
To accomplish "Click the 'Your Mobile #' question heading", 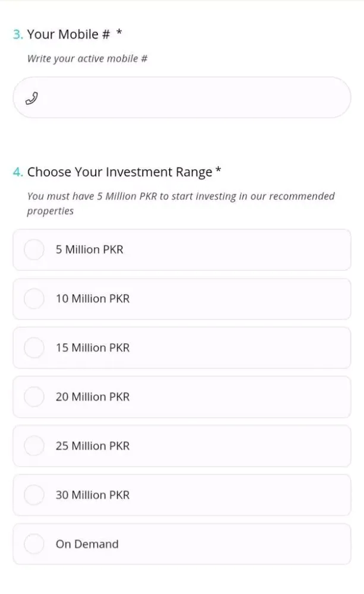I will click(68, 34).
